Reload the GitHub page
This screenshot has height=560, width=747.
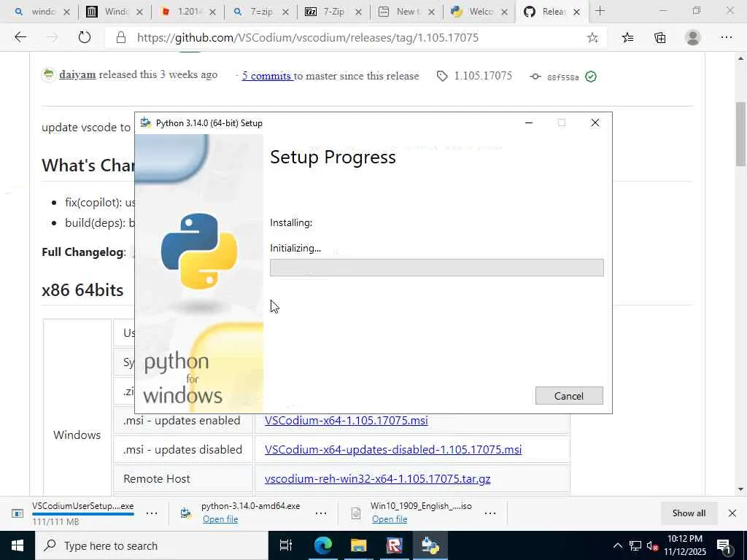[x=85, y=37]
